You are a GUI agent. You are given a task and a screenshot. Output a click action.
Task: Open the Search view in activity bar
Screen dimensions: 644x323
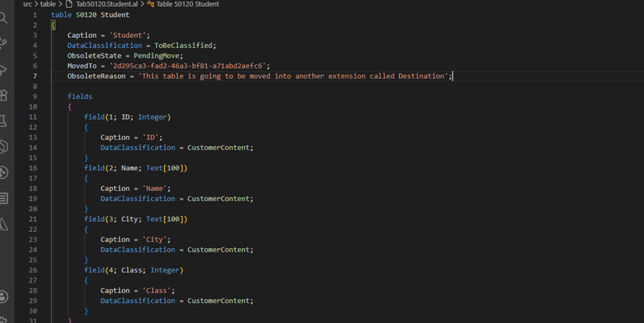[4, 18]
